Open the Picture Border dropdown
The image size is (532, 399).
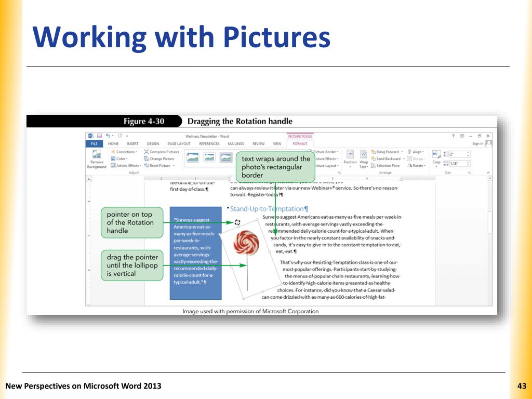click(324, 152)
